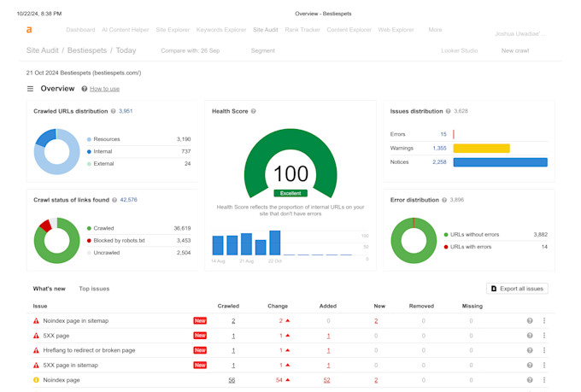
Task: Open more options for 5XX page row
Action: click(544, 336)
